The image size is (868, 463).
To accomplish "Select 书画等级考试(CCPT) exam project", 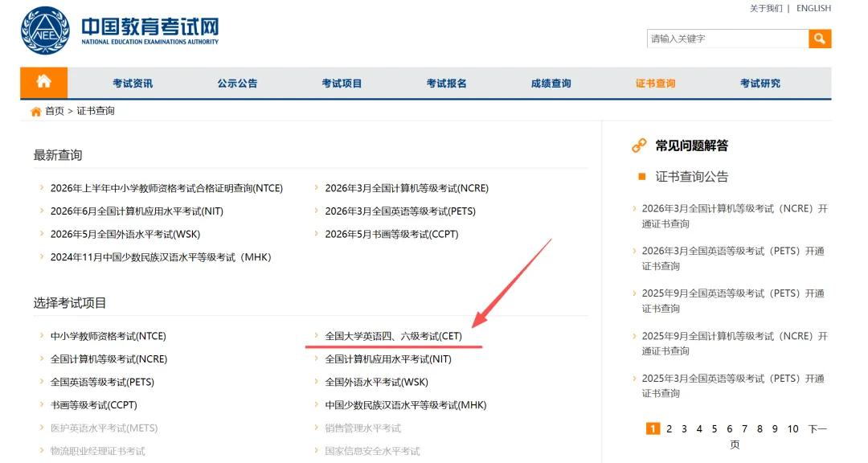I will [93, 405].
